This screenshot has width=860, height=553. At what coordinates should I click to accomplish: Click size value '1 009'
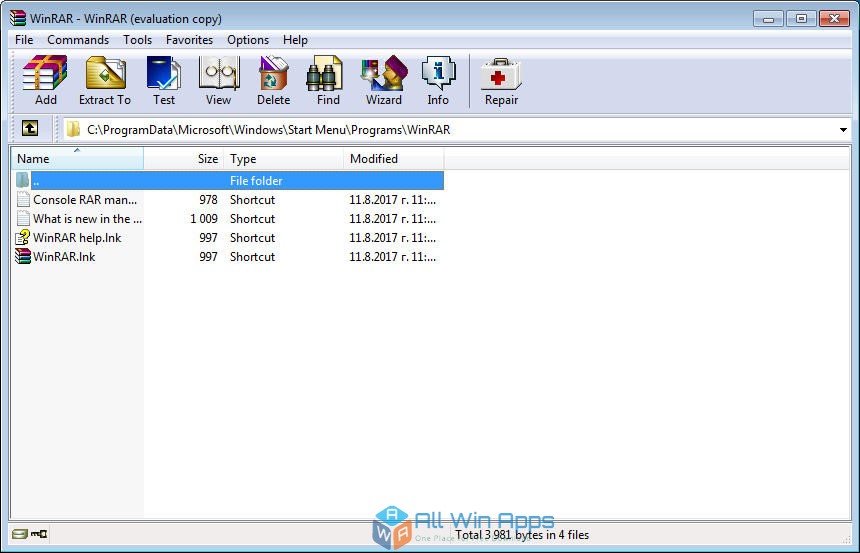[204, 218]
